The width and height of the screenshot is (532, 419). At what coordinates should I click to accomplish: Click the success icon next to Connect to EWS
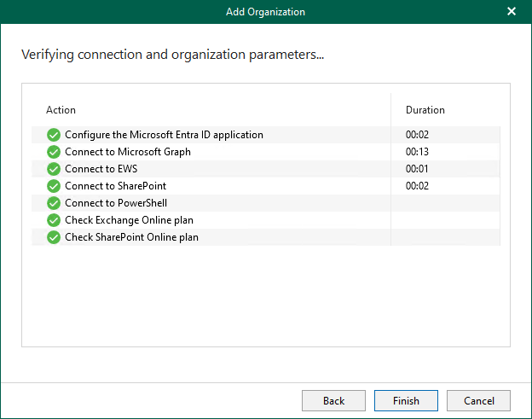pos(54,169)
